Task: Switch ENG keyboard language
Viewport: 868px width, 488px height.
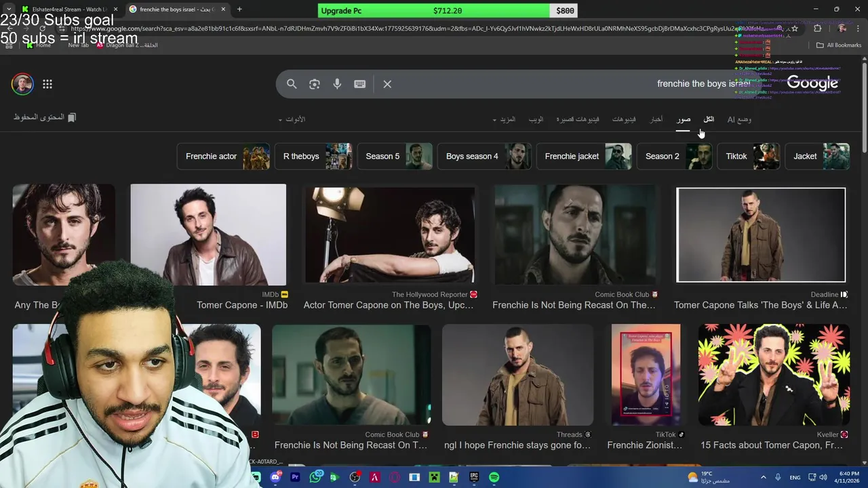Action: [795, 477]
